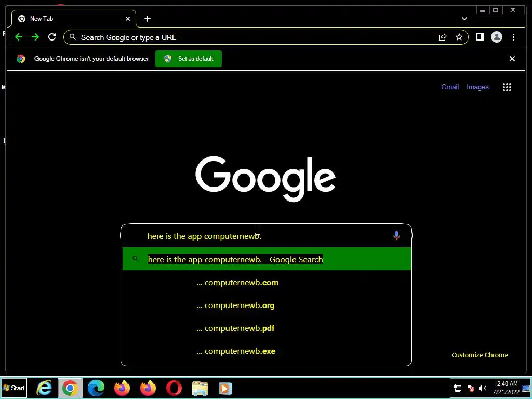Open the Google apps grid
532x399 pixels.
507,87
